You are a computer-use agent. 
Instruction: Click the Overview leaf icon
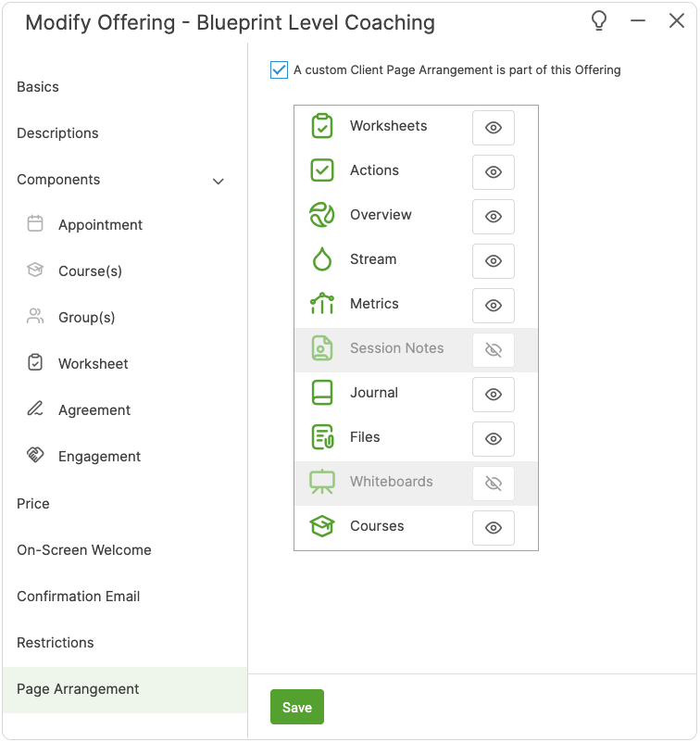321,215
